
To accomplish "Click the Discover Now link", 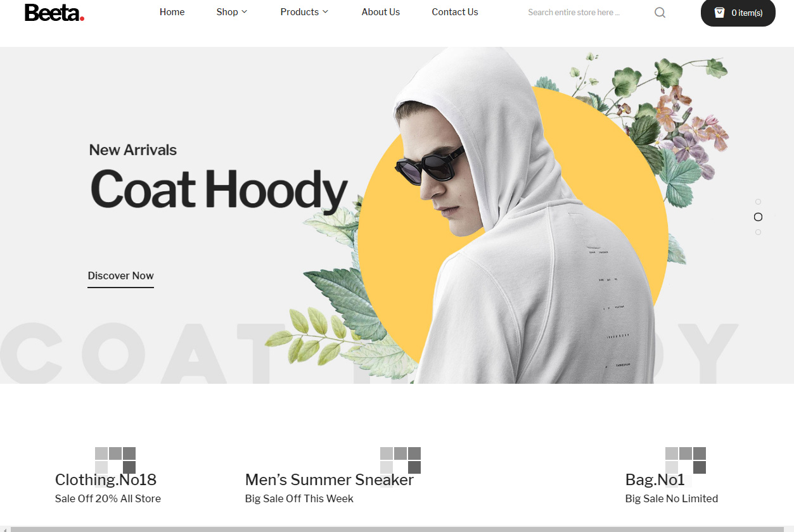I will click(121, 276).
